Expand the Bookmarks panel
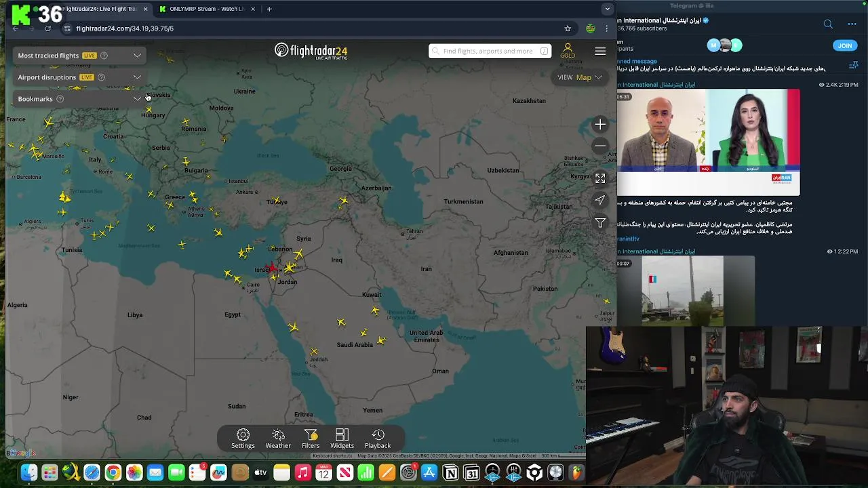This screenshot has height=488, width=868. pyautogui.click(x=137, y=99)
